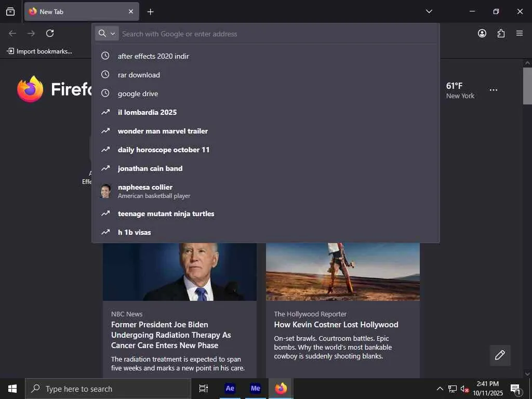Click scrollbar up arrow
This screenshot has height=399, width=532.
pyautogui.click(x=527, y=63)
